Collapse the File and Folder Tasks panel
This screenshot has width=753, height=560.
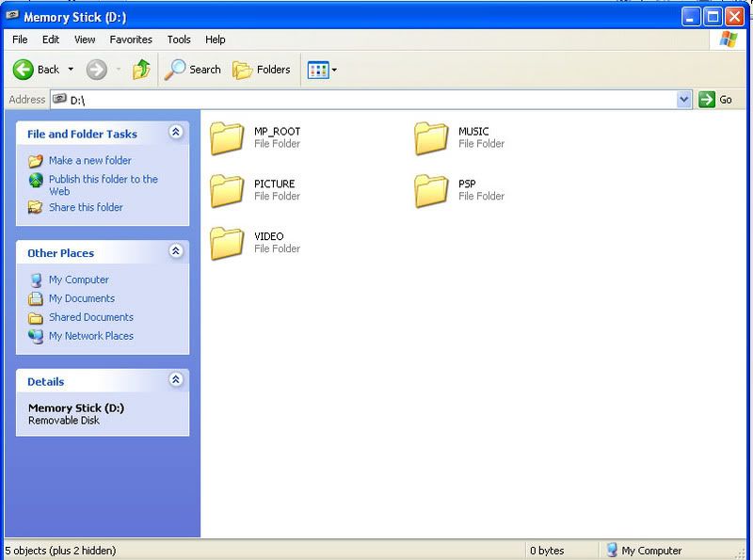tap(176, 132)
